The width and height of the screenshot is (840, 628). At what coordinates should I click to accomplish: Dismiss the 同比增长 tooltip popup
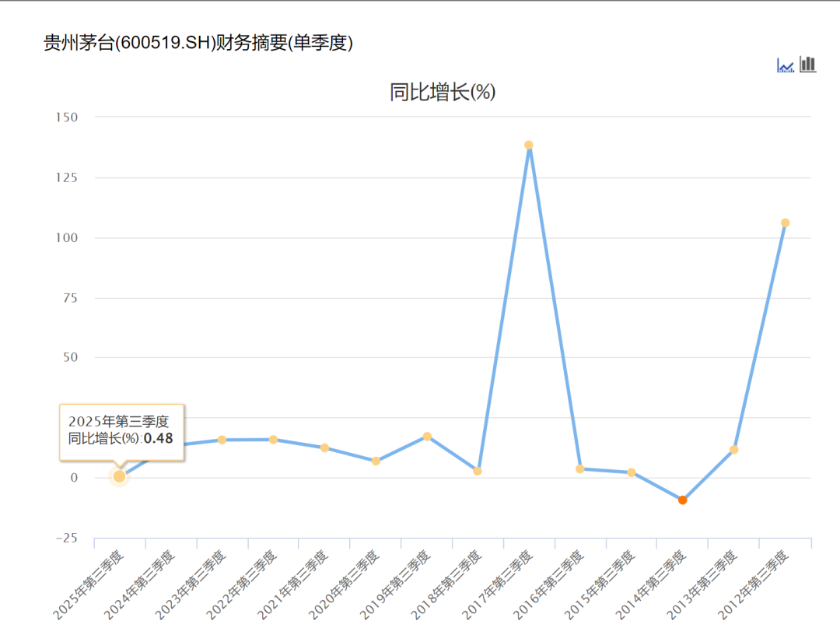[121, 433]
